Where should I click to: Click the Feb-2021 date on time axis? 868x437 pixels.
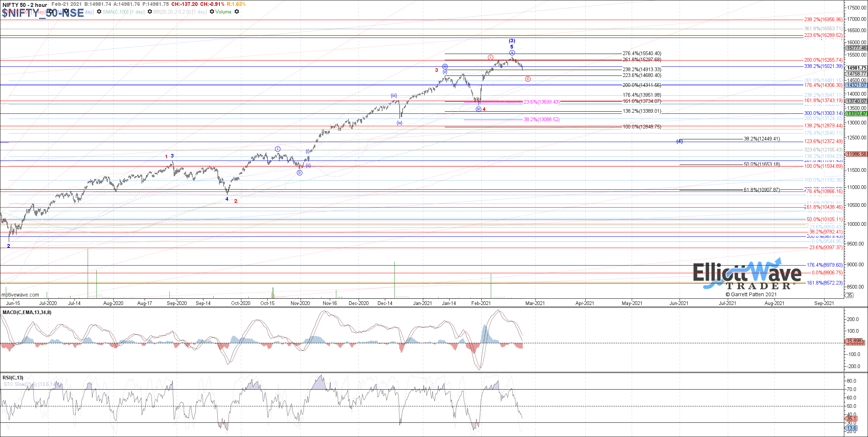pos(481,303)
